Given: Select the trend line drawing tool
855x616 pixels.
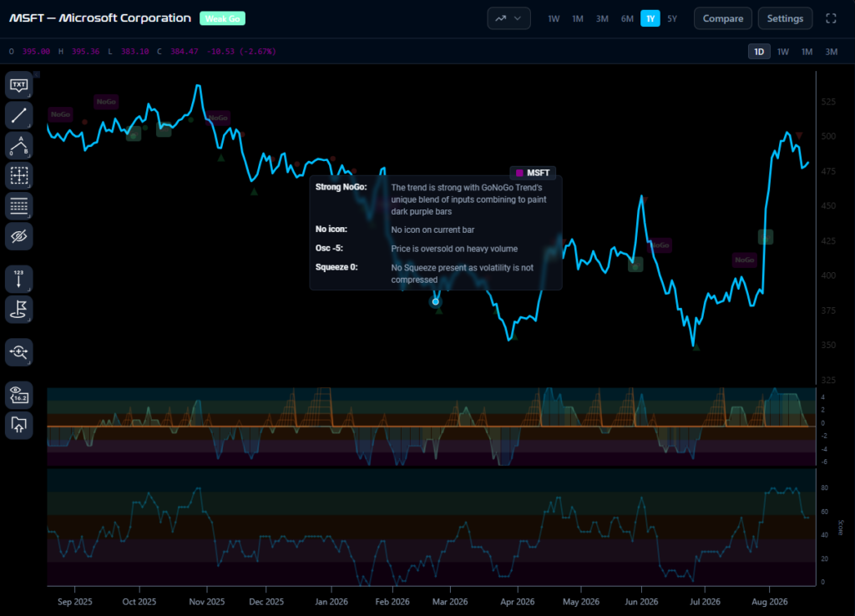Looking at the screenshot, I should click(19, 115).
